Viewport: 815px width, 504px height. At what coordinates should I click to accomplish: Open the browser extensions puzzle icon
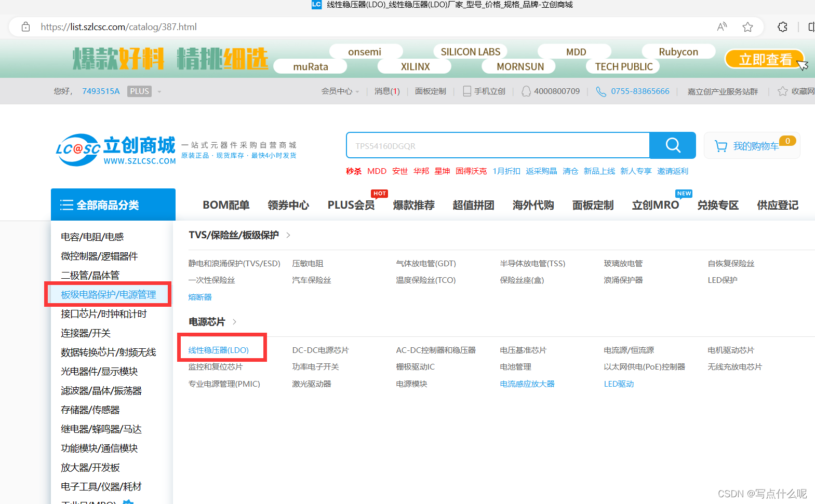782,27
